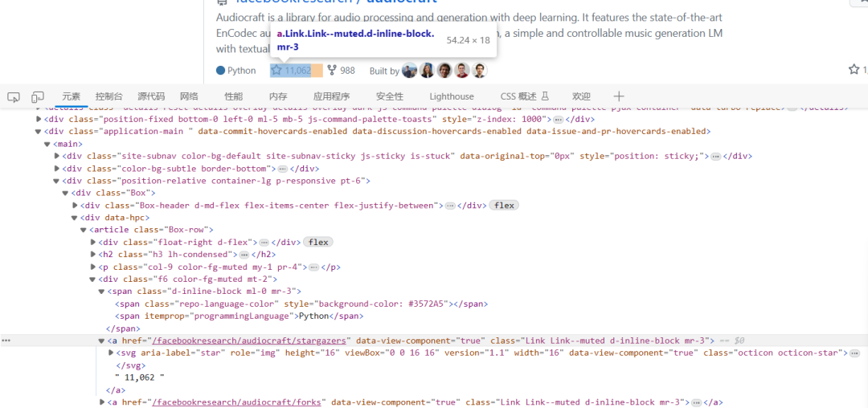This screenshot has height=408, width=868.
Task: Expand the float-right d-flex div arrow
Action: (x=93, y=242)
